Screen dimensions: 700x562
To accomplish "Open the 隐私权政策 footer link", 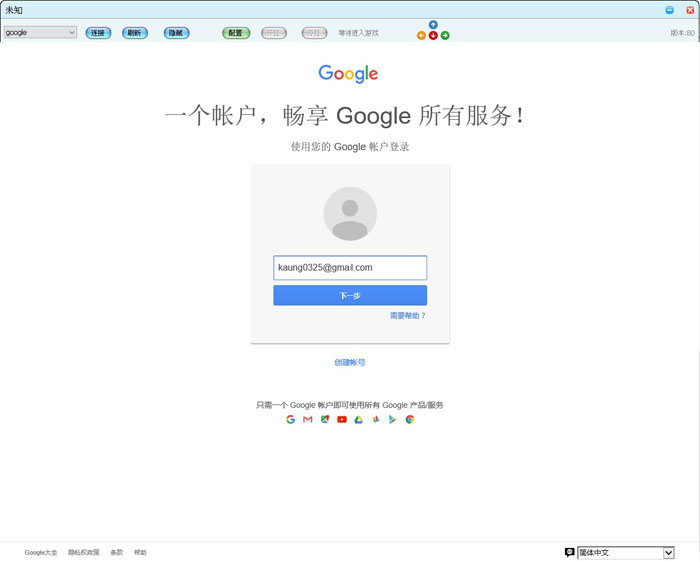I will [84, 552].
